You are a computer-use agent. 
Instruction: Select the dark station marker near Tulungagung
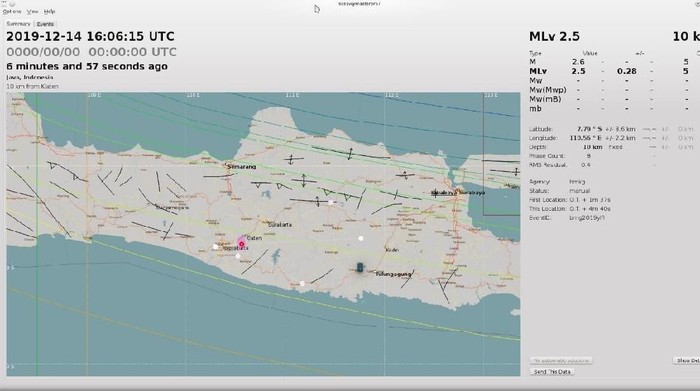(360, 267)
